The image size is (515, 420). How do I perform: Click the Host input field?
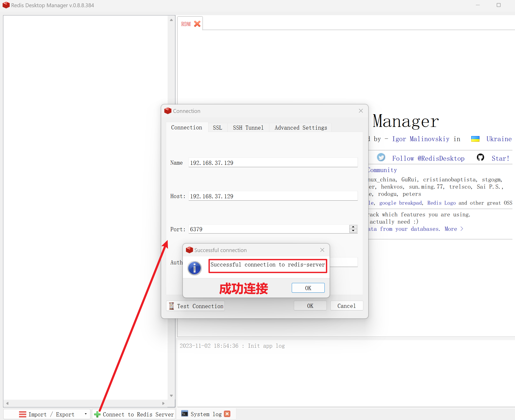pos(273,196)
